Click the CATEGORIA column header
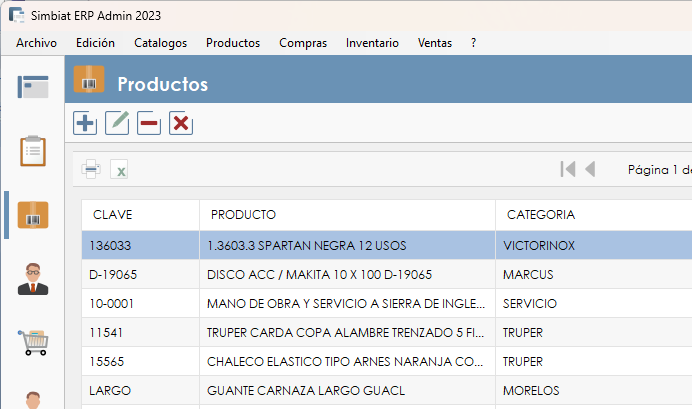Image resolution: width=692 pixels, height=409 pixels. pos(540,215)
